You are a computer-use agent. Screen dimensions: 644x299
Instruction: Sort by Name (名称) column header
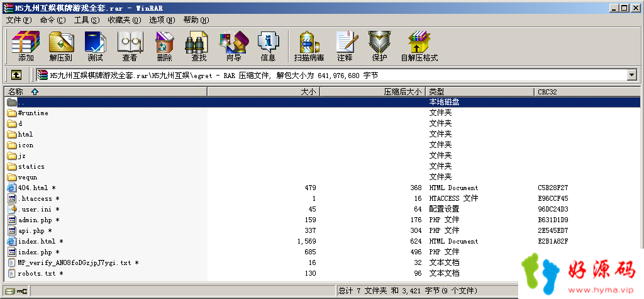coord(106,92)
